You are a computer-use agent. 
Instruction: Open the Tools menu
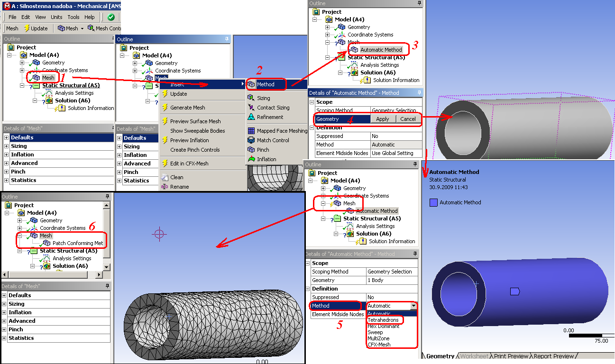73,17
